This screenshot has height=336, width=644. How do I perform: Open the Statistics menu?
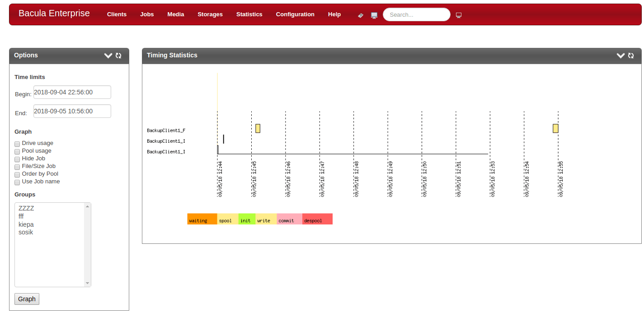(249, 14)
